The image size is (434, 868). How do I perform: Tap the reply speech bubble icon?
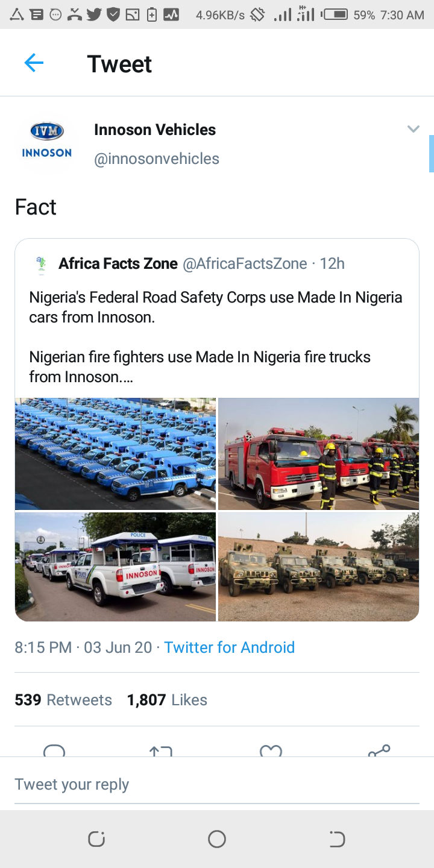point(54,751)
